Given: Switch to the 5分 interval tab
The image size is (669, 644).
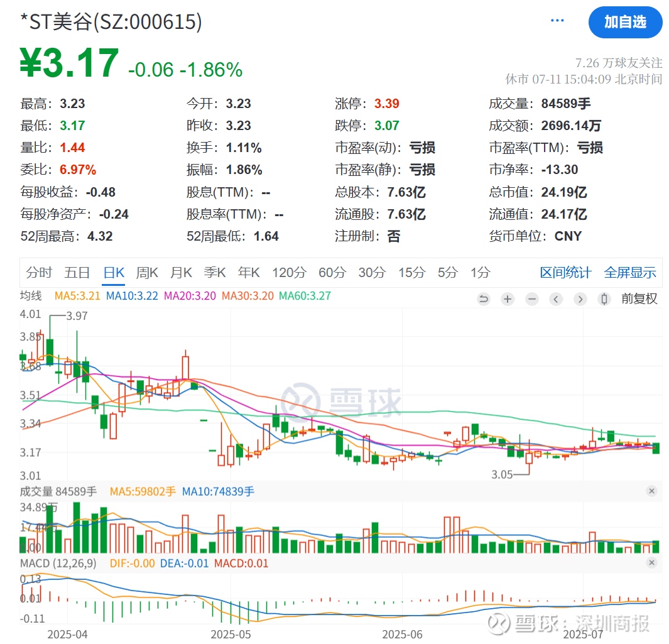Looking at the screenshot, I should coord(447,272).
